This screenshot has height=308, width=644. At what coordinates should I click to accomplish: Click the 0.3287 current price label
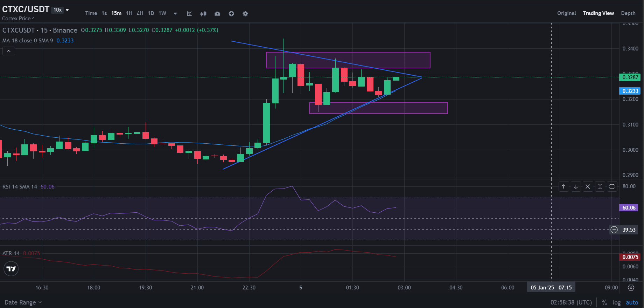pyautogui.click(x=630, y=77)
